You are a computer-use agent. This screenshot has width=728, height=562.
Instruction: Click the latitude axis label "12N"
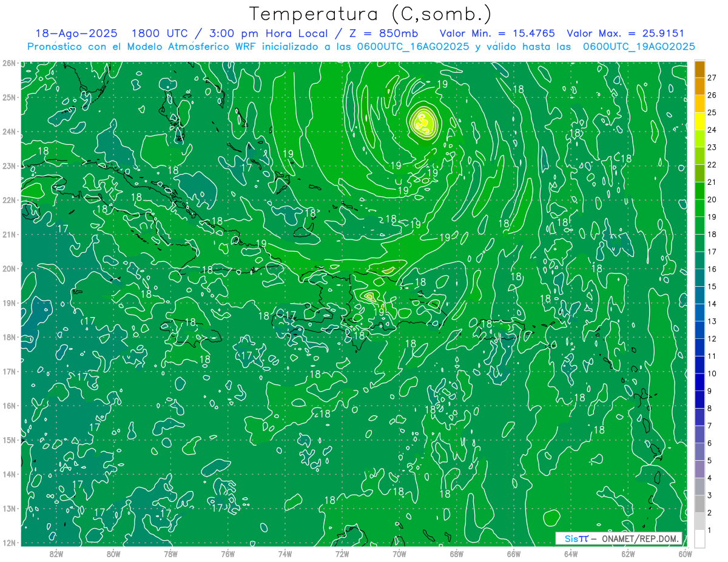pos(9,543)
